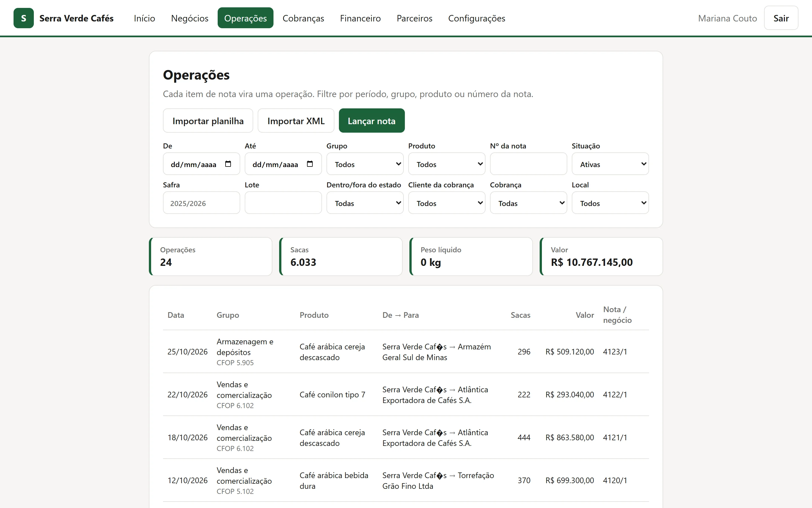Expand the Local filter dropdown

point(610,203)
